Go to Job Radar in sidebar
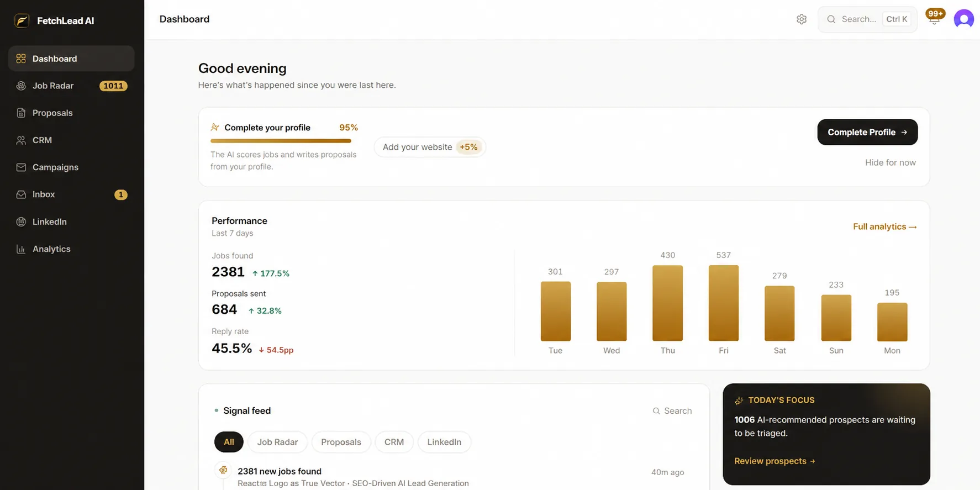 pos(71,86)
